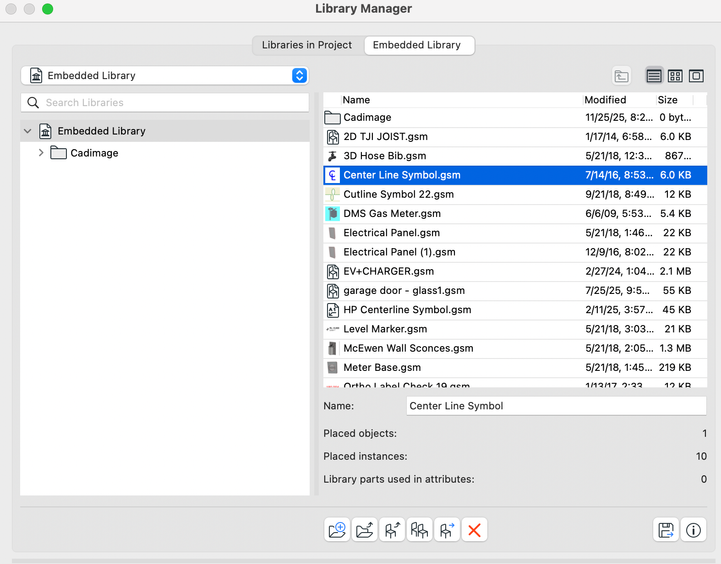Add new object to embedded library
Image resolution: width=721 pixels, height=564 pixels.
(x=392, y=530)
